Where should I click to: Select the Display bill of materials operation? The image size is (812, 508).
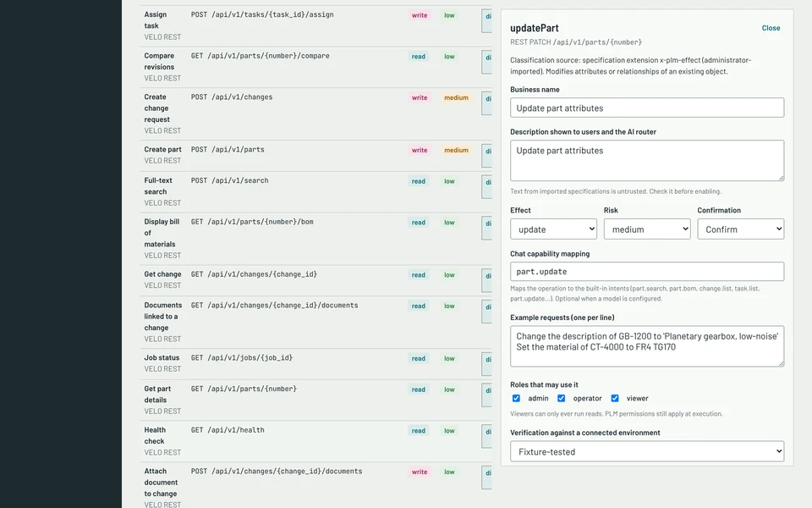[x=315, y=239]
